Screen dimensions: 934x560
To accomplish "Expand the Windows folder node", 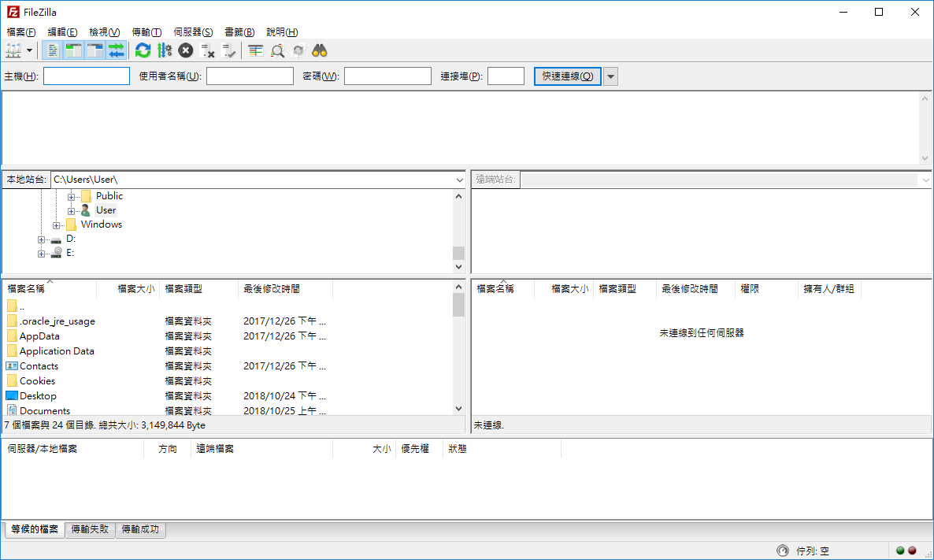I will [x=56, y=225].
